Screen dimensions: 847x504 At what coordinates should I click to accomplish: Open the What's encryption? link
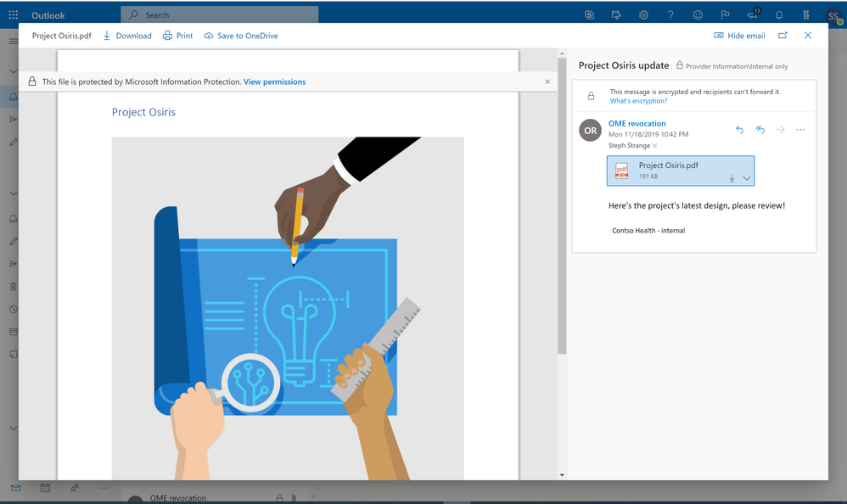[638, 100]
